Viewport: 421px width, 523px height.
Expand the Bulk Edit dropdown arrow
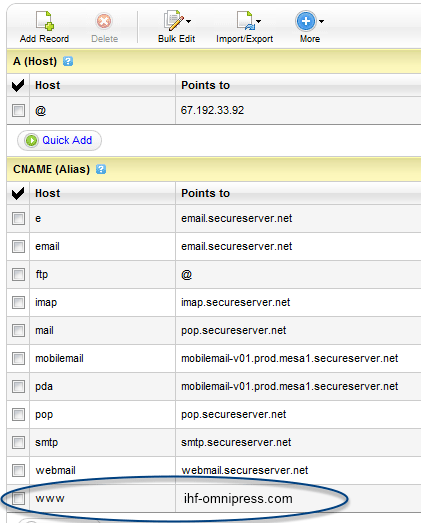188,21
